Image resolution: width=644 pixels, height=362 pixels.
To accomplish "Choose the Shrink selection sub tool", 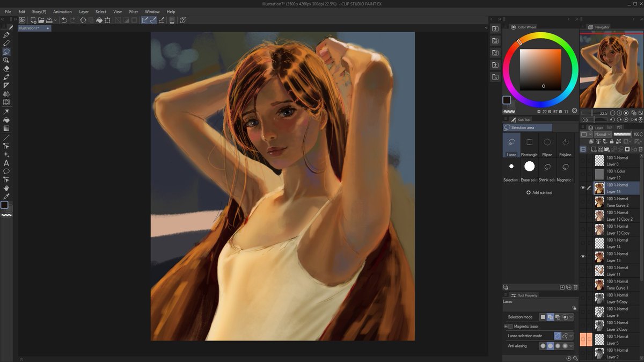I will (x=547, y=171).
